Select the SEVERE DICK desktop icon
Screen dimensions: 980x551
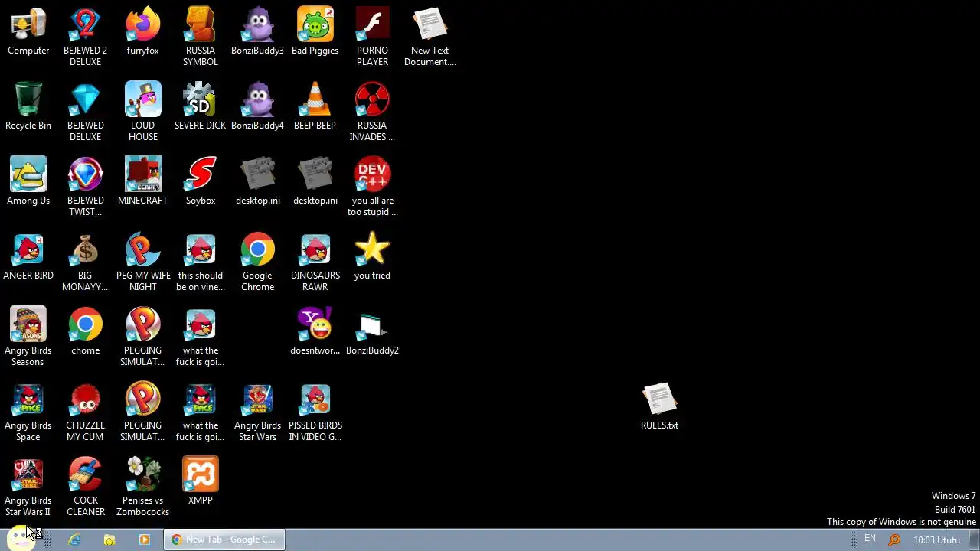pos(200,100)
